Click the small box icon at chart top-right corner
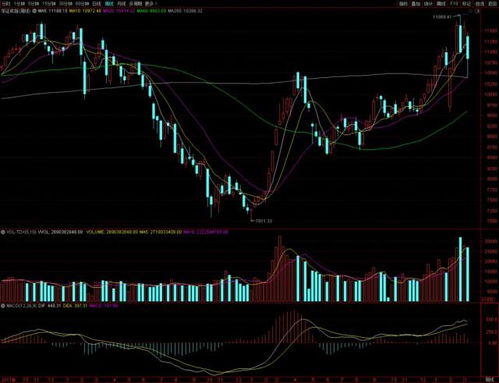 point(477,11)
